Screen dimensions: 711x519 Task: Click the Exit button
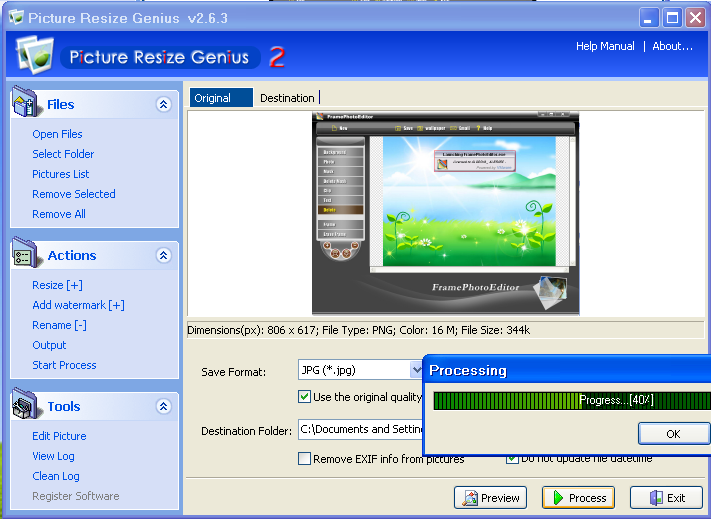666,498
